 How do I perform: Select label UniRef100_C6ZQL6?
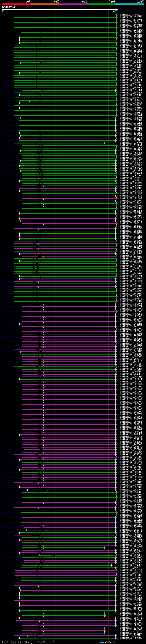coord(131,555)
